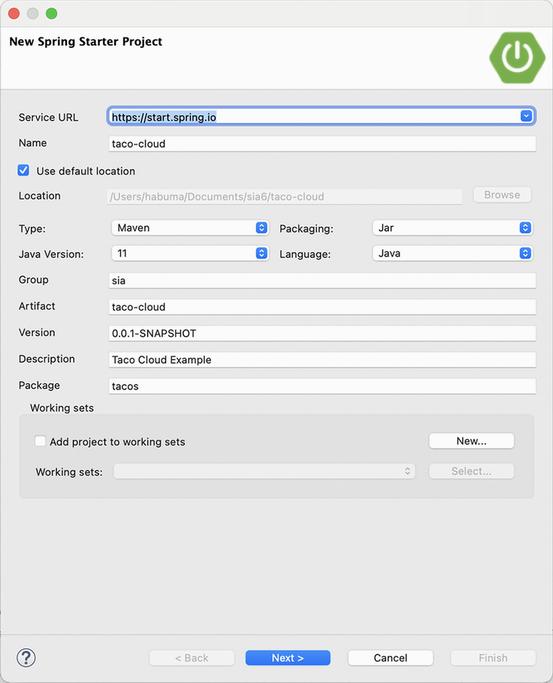Click the Cancel button
The image size is (553, 683).
(x=391, y=658)
